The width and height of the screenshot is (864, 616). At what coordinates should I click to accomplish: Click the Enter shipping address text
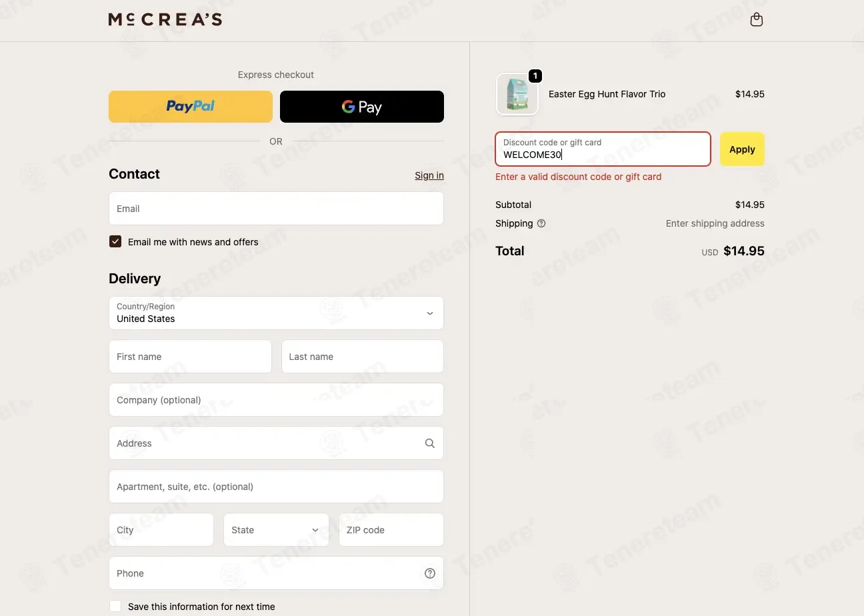(715, 223)
